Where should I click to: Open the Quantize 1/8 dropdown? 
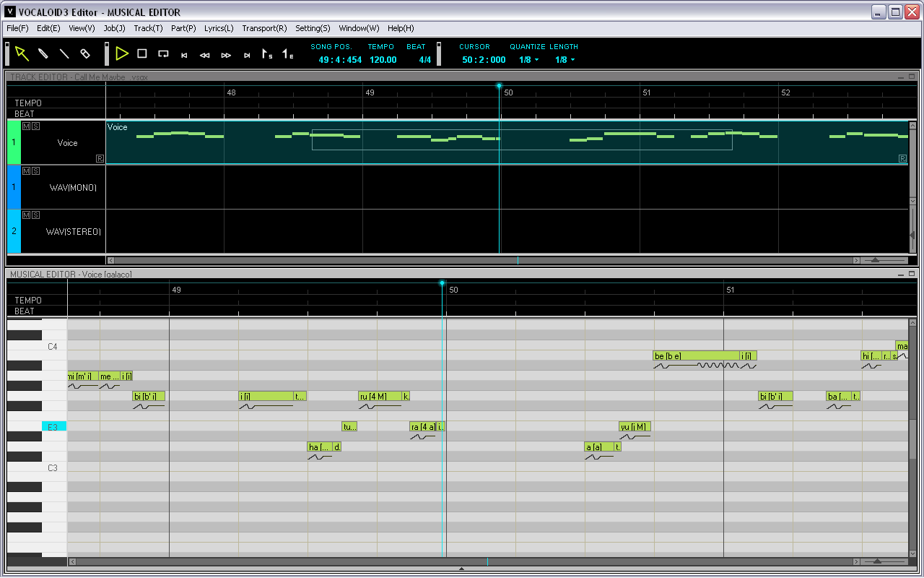pyautogui.click(x=529, y=60)
